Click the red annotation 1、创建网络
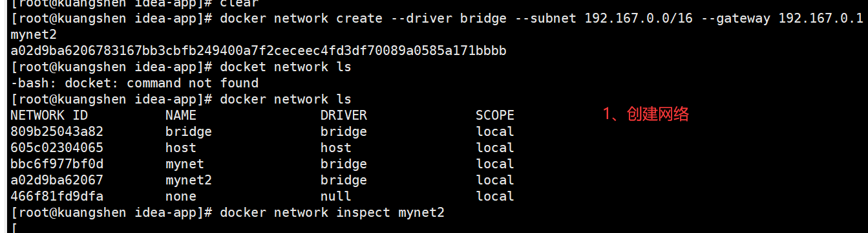The height and width of the screenshot is (233, 868). (x=646, y=115)
